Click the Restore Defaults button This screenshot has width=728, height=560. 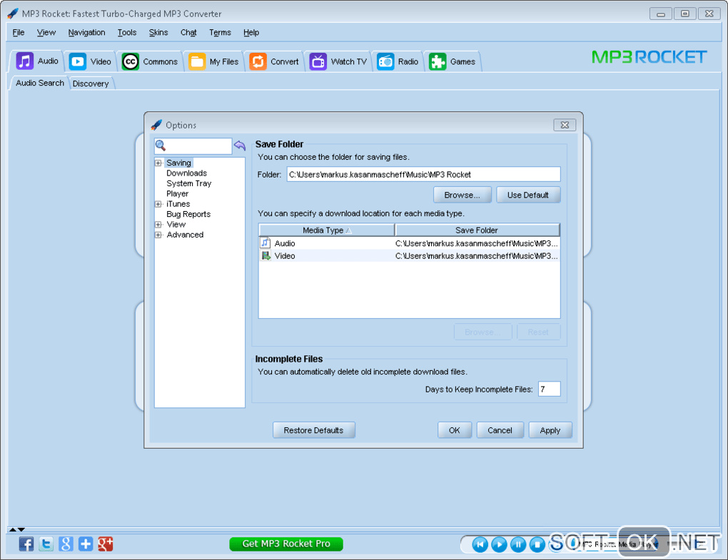(314, 430)
